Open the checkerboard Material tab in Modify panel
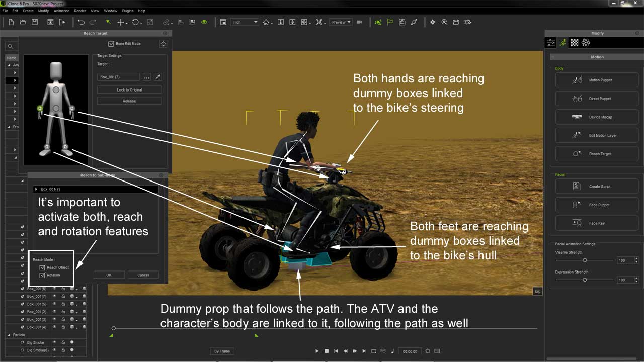 click(x=574, y=43)
